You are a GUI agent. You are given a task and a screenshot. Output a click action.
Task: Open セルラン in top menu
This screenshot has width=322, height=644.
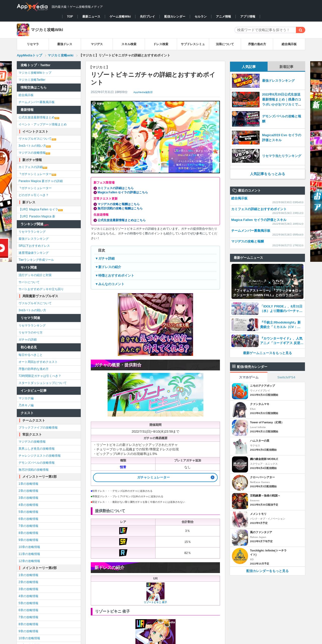click(201, 17)
